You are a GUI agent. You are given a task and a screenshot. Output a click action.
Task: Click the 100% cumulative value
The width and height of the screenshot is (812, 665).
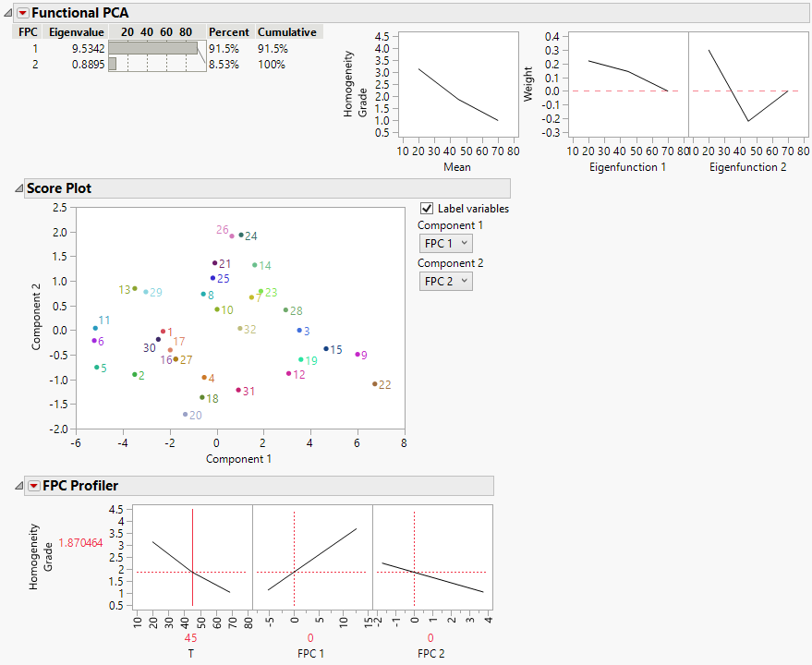272,65
